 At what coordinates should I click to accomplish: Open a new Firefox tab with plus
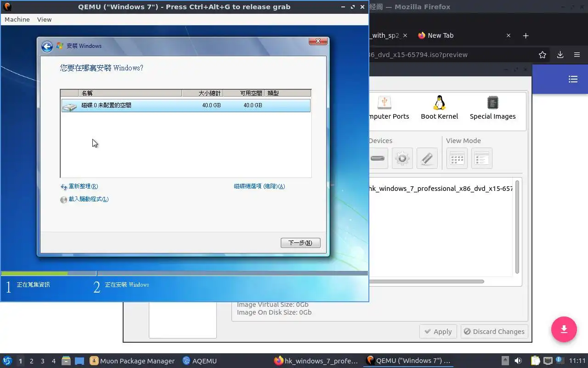click(x=526, y=35)
